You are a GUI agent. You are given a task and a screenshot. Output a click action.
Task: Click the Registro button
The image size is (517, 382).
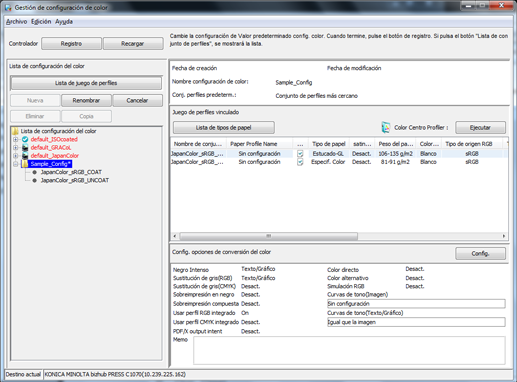point(71,44)
